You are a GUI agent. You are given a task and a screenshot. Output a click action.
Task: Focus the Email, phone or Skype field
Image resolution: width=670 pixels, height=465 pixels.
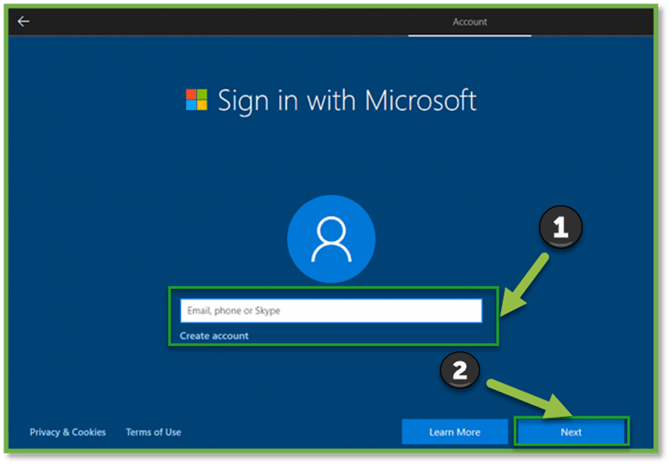tap(330, 311)
